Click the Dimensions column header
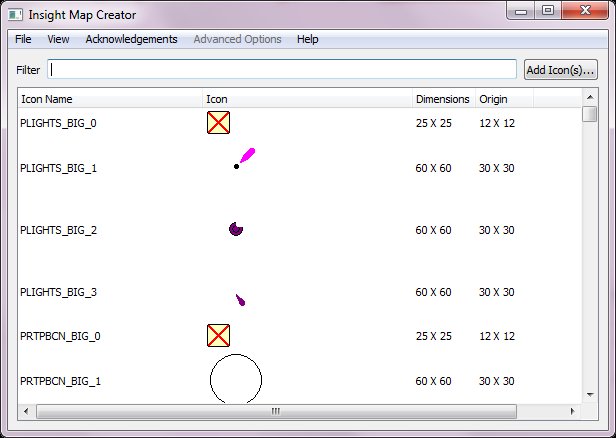 [442, 99]
